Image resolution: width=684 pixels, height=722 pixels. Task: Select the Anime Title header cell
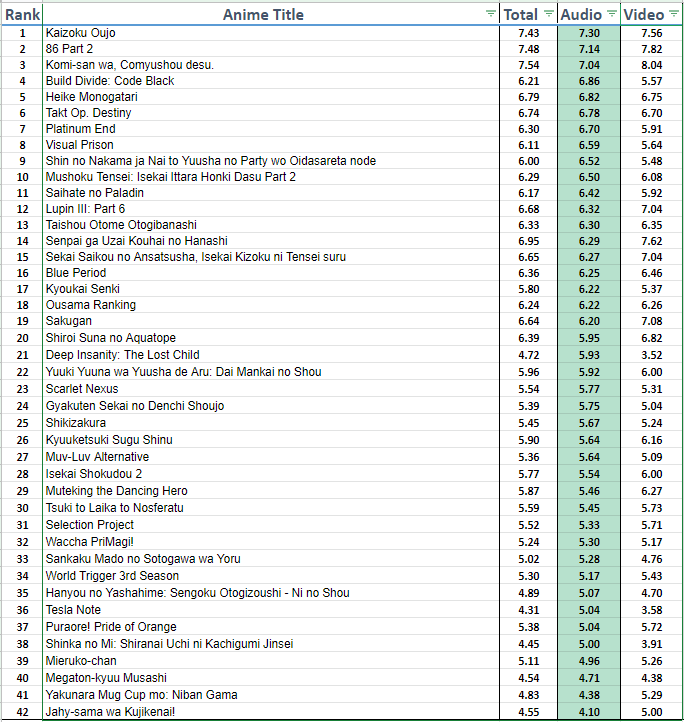pyautogui.click(x=271, y=14)
